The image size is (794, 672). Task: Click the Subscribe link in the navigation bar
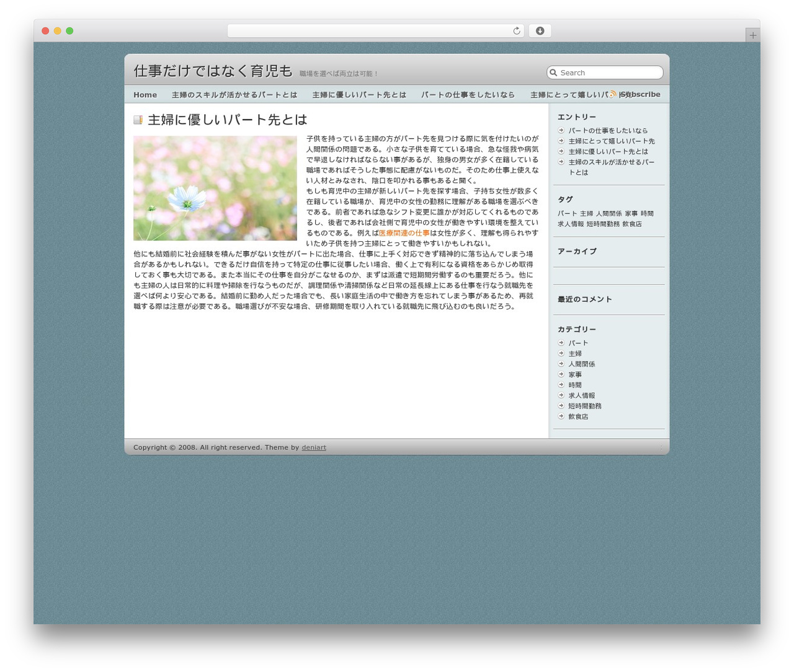pyautogui.click(x=640, y=95)
